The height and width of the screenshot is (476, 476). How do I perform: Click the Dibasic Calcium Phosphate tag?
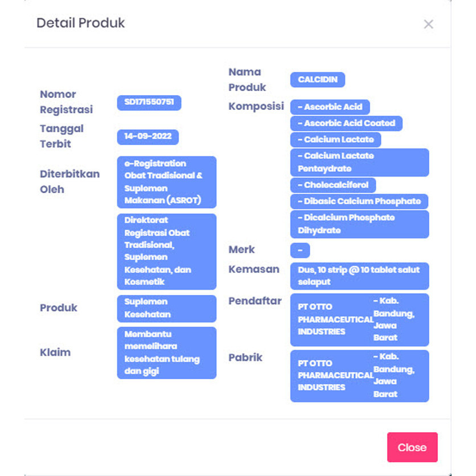tap(359, 201)
